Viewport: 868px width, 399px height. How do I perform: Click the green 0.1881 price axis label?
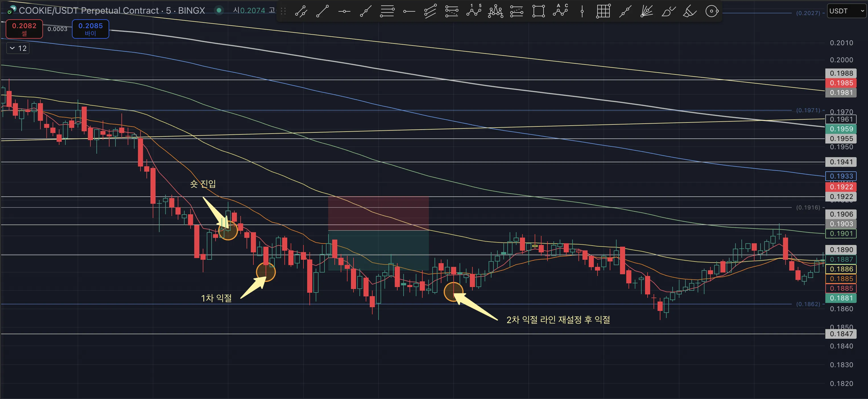(x=841, y=298)
